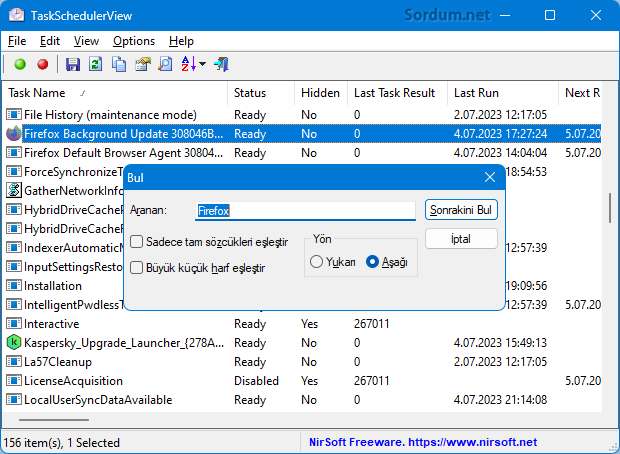
Task: Click the vertical scrollbar thumb
Action: (x=610, y=208)
